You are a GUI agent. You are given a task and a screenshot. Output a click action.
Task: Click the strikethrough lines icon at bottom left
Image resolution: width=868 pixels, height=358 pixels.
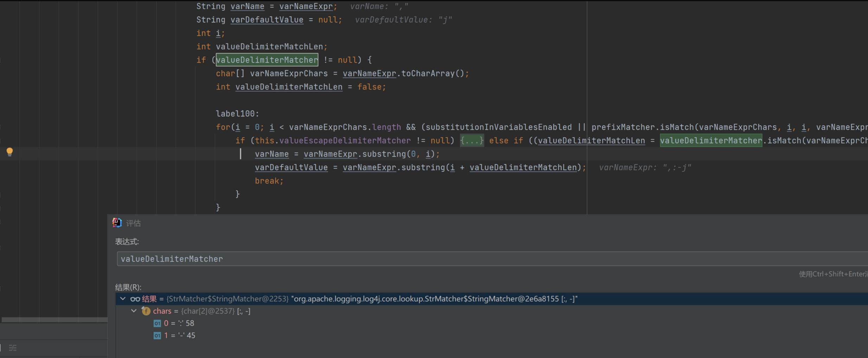point(13,348)
